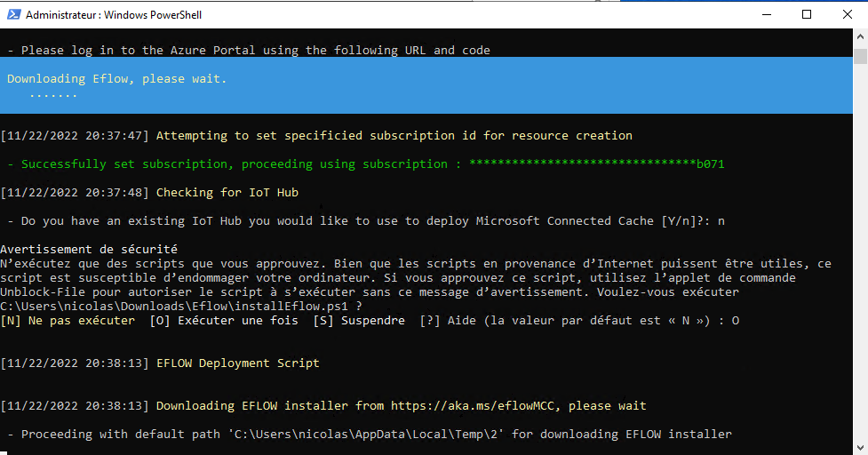Screen dimensions: 868x455
Task: Minimize the PowerShell window
Action: tap(765, 15)
